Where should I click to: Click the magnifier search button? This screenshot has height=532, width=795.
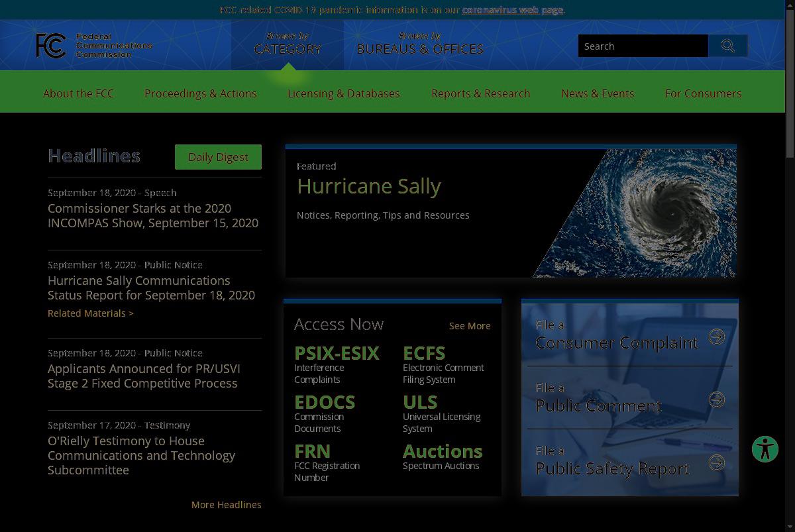pos(728,46)
